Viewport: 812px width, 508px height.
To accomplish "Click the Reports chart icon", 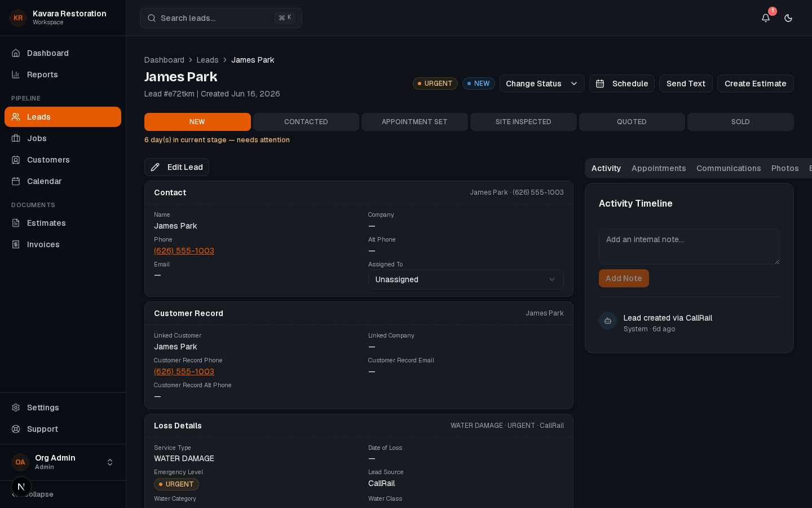I will pyautogui.click(x=16, y=75).
